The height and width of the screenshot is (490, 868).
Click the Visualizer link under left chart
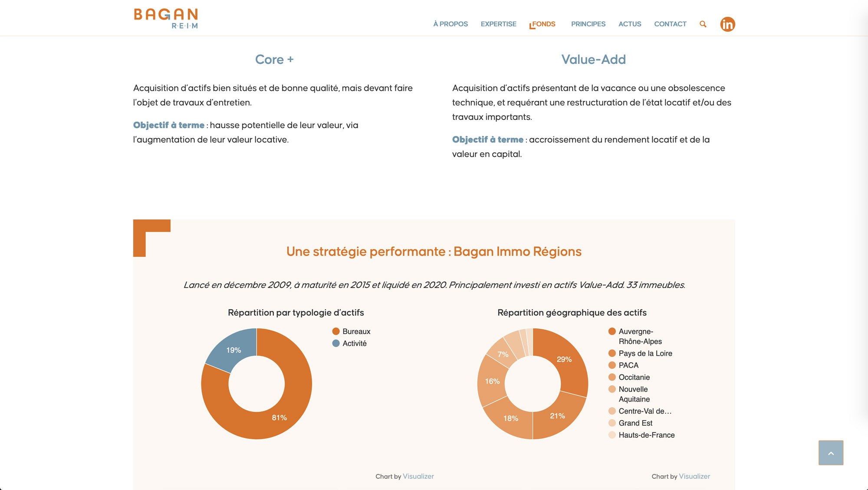[x=418, y=476]
